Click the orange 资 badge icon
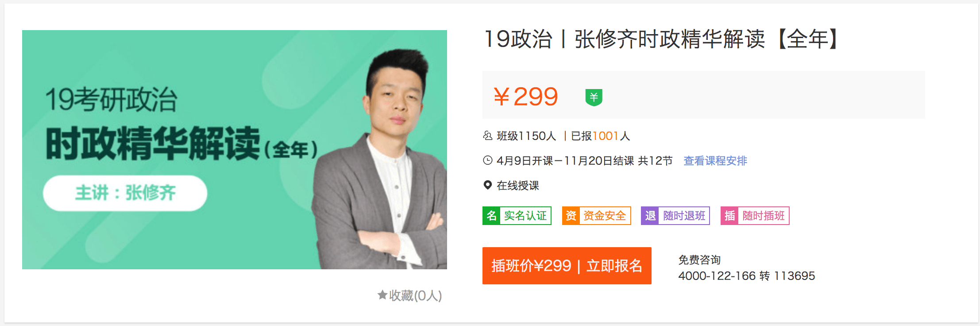 pos(571,216)
